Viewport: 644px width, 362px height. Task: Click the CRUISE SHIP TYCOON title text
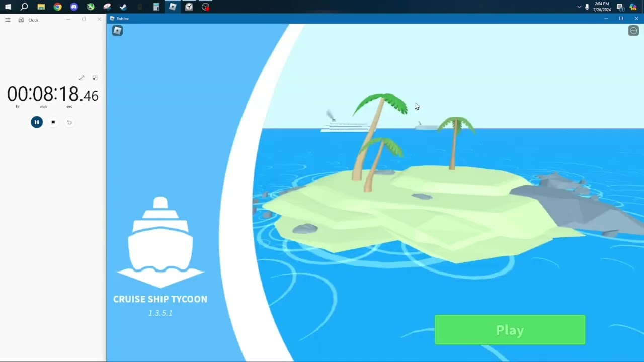click(160, 299)
